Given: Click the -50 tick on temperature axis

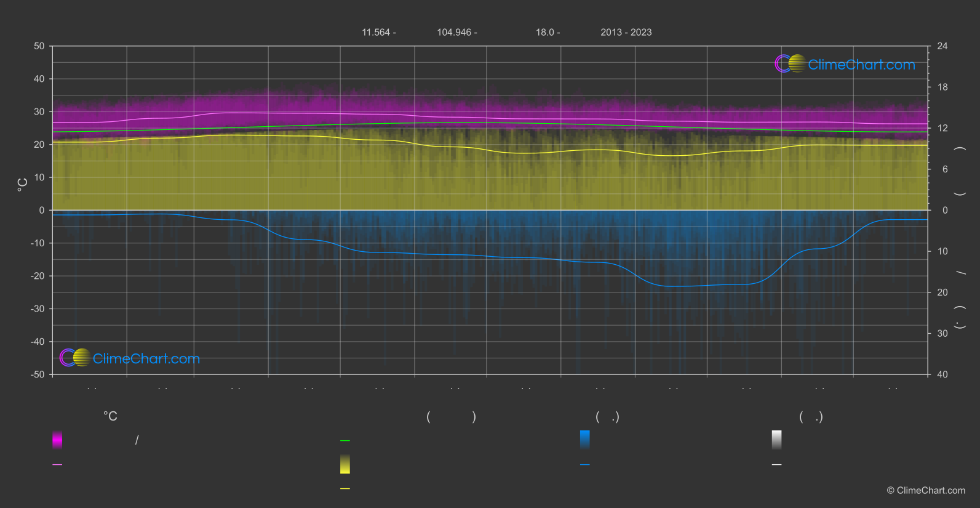Looking at the screenshot, I should (x=38, y=374).
